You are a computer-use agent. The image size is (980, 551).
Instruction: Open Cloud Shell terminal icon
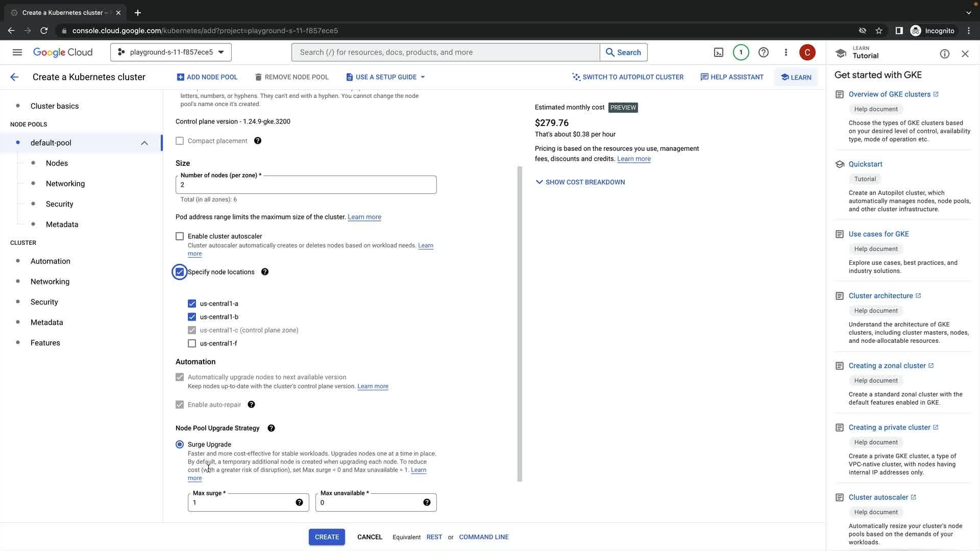718,53
